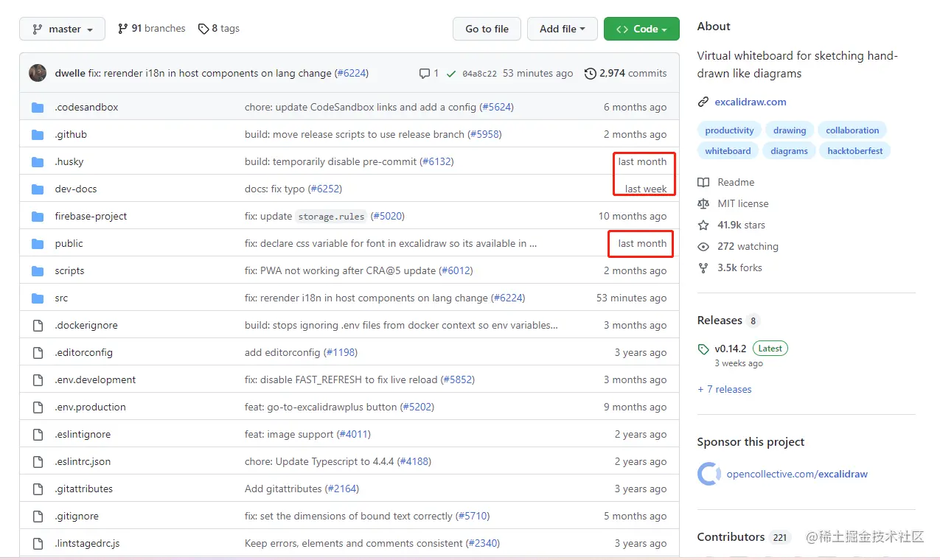Screen dimensions: 940x560
Task: Click the .github folder icon
Action: click(x=38, y=134)
